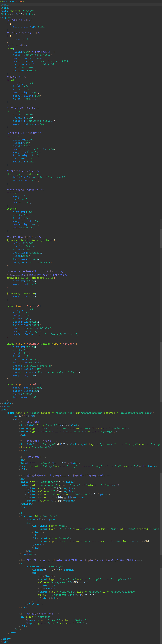The width and height of the screenshot is (162, 644).
Task: Click the '.textinput{' selector line
Action: coord(15,111)
